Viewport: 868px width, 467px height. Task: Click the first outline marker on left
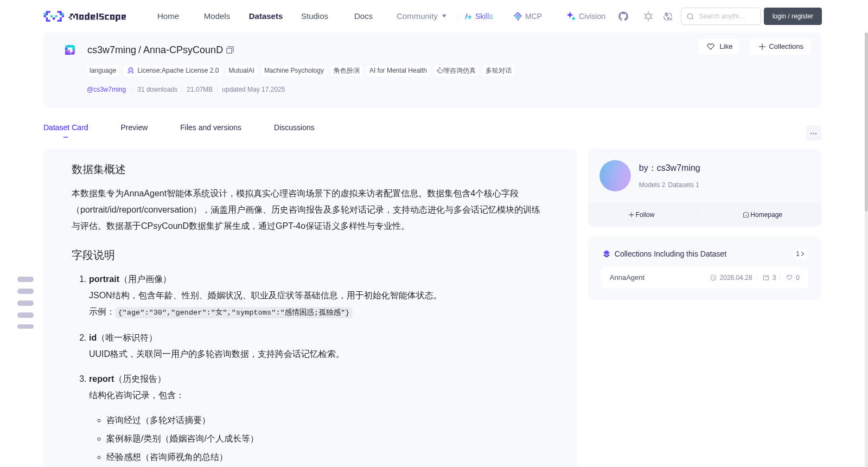click(x=25, y=279)
